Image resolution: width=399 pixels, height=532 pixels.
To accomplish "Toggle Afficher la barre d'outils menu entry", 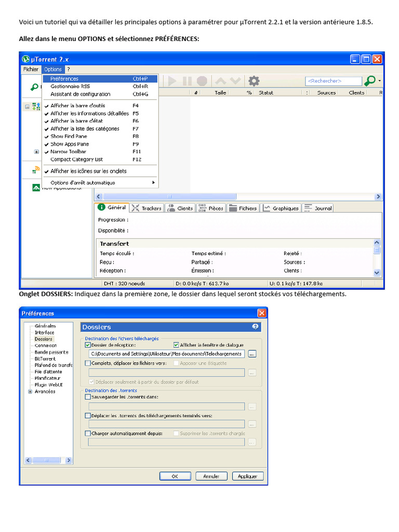I will coord(100,105).
